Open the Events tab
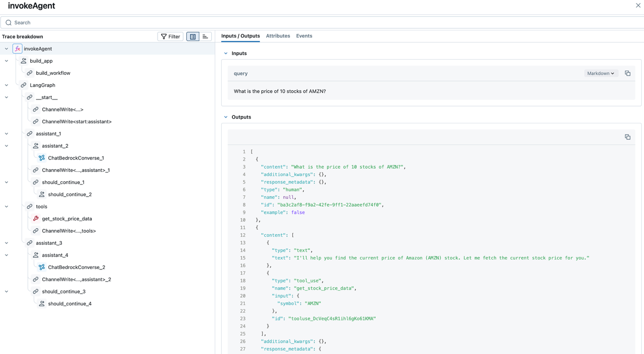This screenshot has height=354, width=644. [x=304, y=36]
